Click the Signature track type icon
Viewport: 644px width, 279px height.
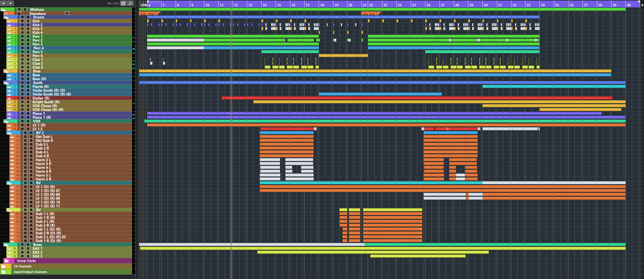point(6,13)
